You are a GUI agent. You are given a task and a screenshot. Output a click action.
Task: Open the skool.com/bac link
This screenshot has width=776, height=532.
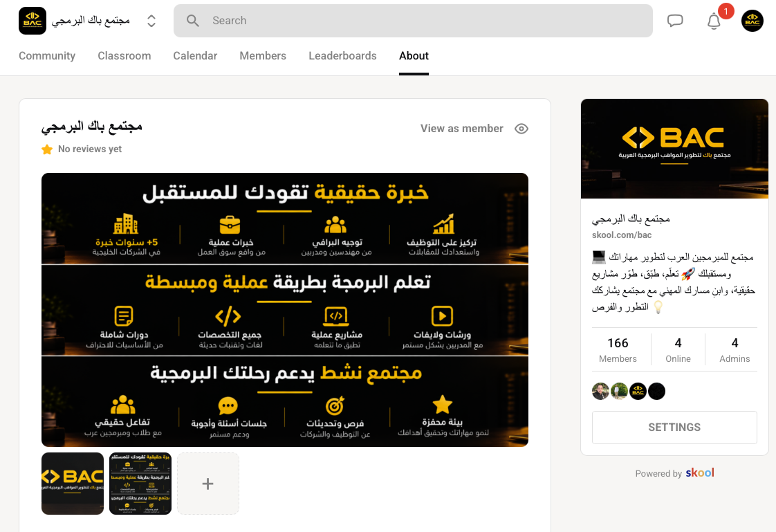coord(622,235)
